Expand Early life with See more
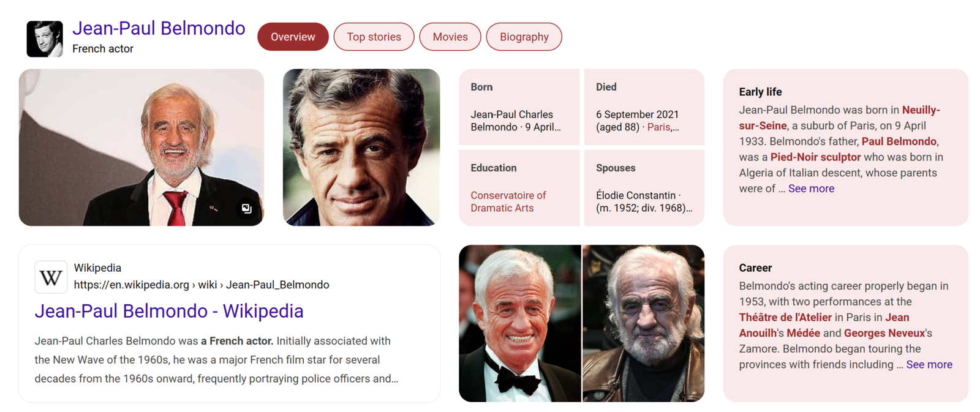The height and width of the screenshot is (412, 980). coord(810,189)
